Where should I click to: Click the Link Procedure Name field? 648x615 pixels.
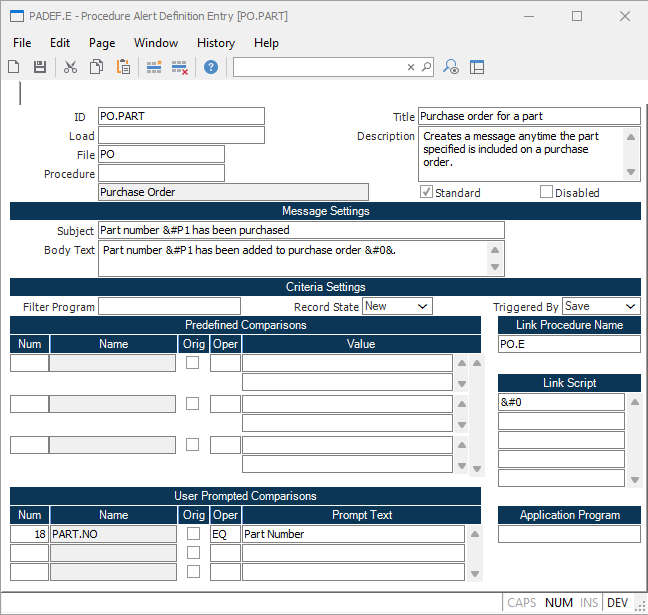click(x=569, y=344)
